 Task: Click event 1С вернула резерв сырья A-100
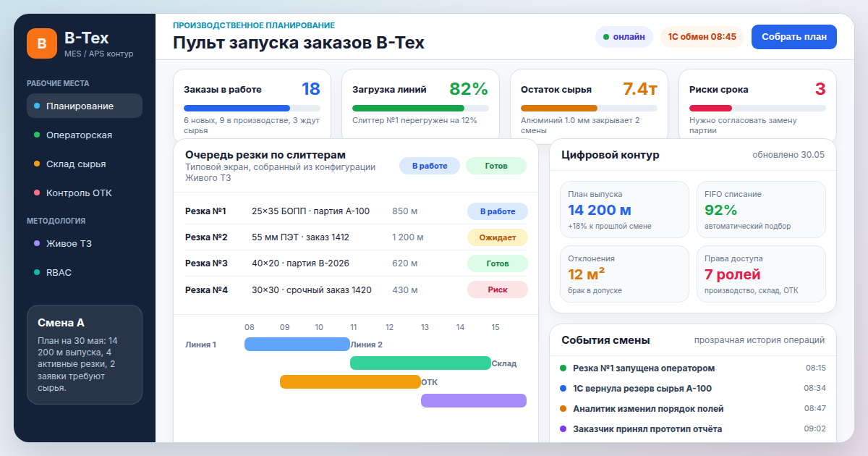642,389
